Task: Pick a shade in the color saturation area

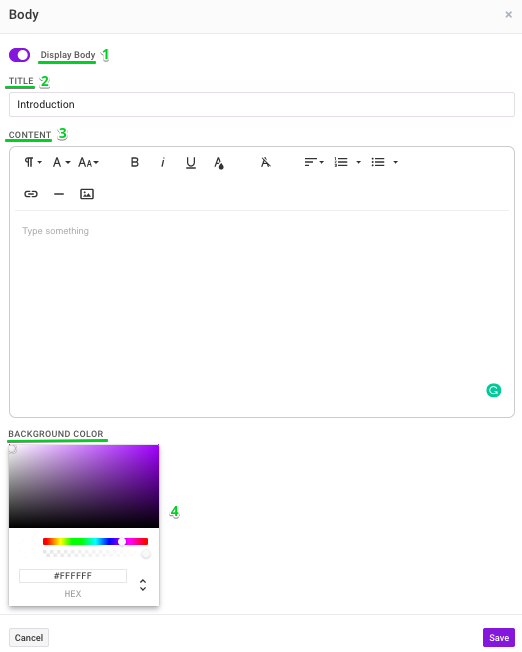Action: (84, 486)
